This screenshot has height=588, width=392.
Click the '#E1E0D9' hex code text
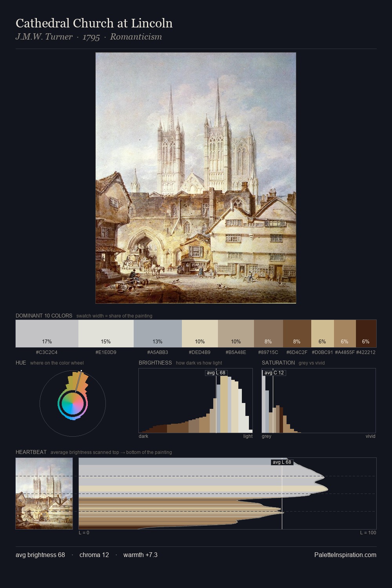[x=106, y=352]
